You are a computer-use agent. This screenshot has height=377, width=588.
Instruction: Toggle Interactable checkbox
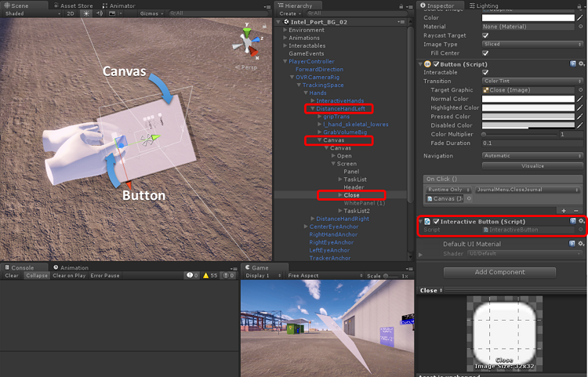coord(485,72)
